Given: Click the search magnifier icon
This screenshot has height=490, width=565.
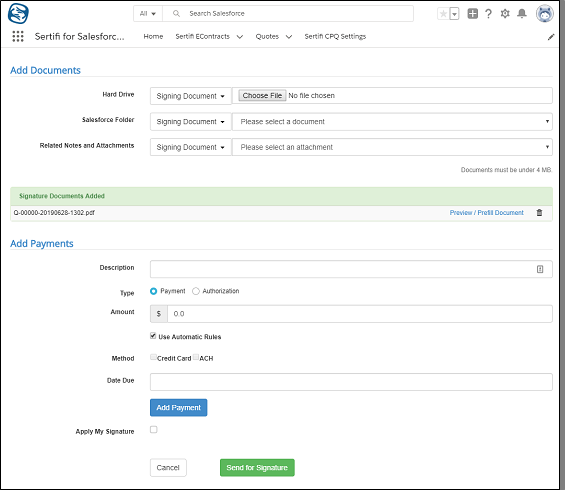Looking at the screenshot, I should tap(176, 14).
